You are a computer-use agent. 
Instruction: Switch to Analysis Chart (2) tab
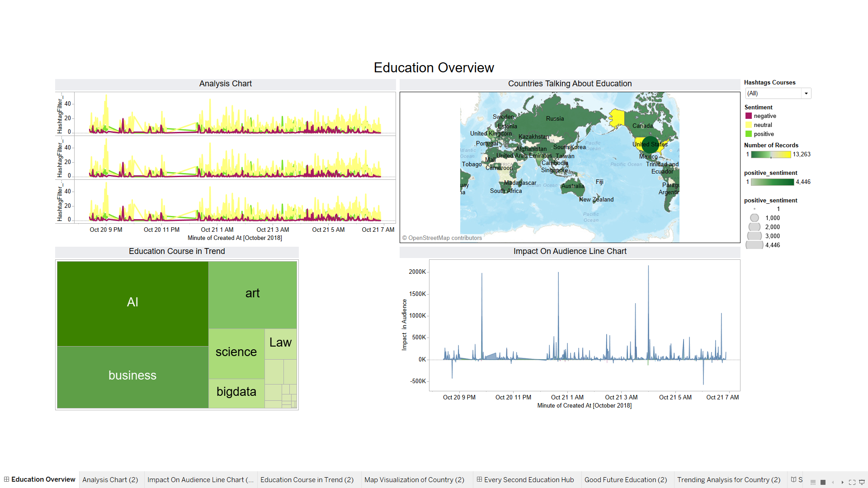(x=110, y=479)
